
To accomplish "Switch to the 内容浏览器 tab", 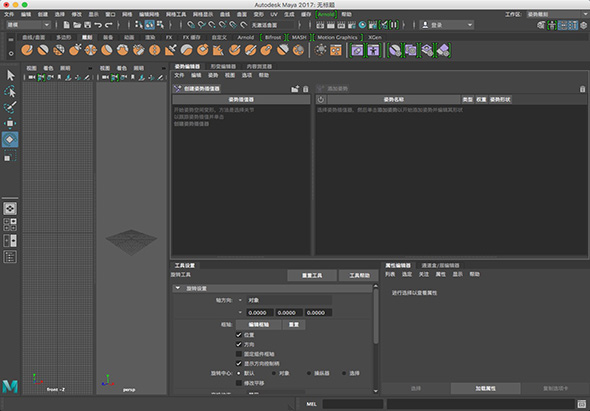I will [259, 66].
